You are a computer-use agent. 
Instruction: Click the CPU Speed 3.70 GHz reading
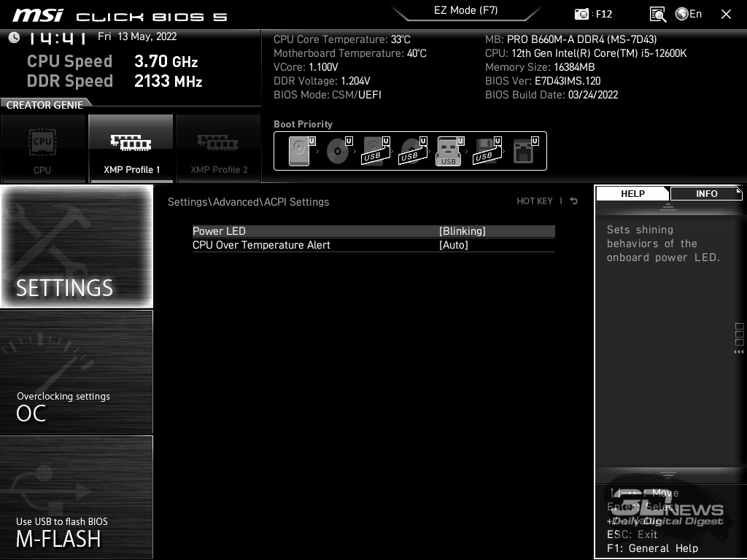(x=112, y=61)
